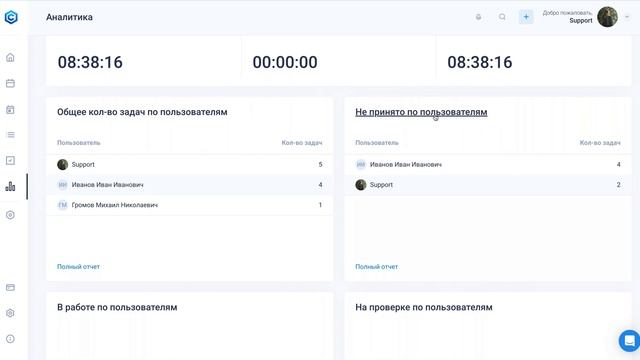The image size is (640, 360).
Task: Open the list lines icon in the sidebar
Action: [x=11, y=135]
